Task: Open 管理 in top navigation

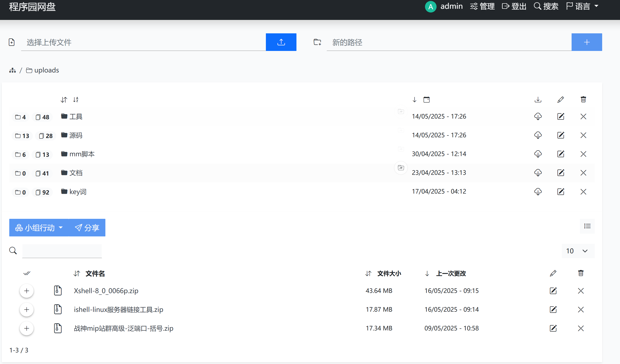Action: [x=482, y=6]
